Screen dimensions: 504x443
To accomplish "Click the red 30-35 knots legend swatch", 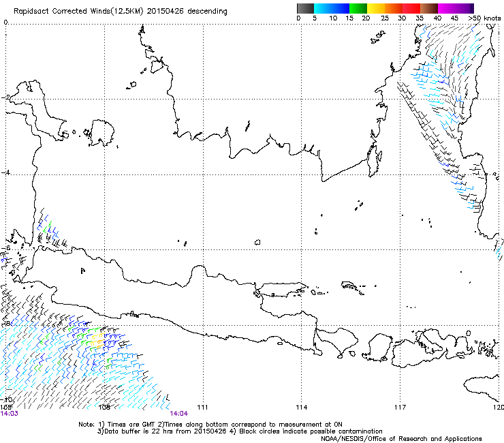I will (411, 8).
